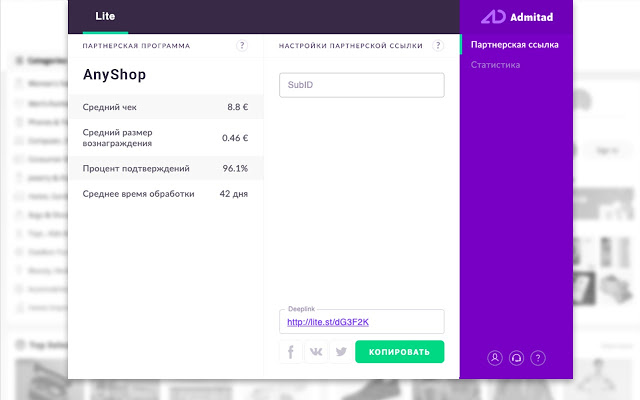Click the AnyShop program title
Image resolution: width=640 pixels, height=400 pixels.
click(x=114, y=75)
